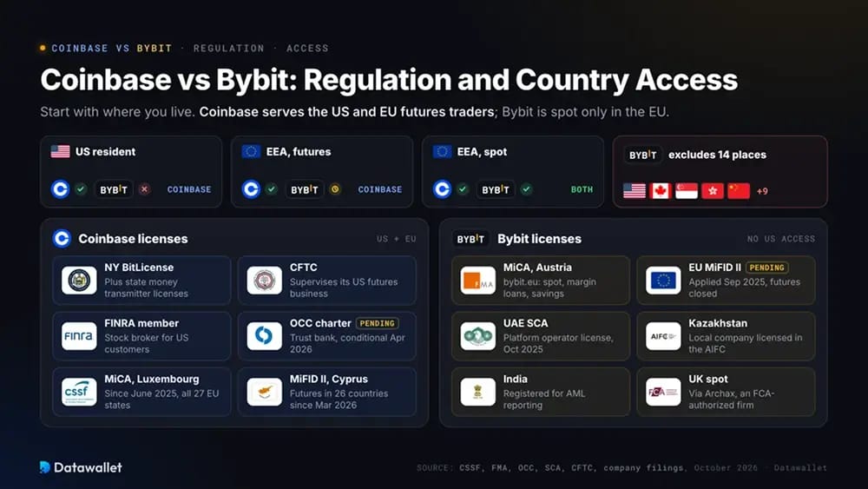Click the Cyprus MiFID II logo icon
Screen dimensions: 868x489
(x=265, y=392)
